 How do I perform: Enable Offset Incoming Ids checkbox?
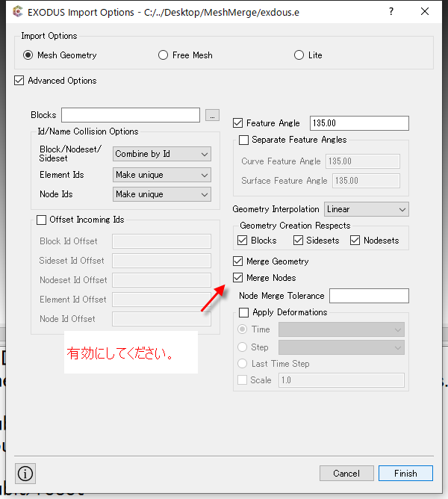41,220
